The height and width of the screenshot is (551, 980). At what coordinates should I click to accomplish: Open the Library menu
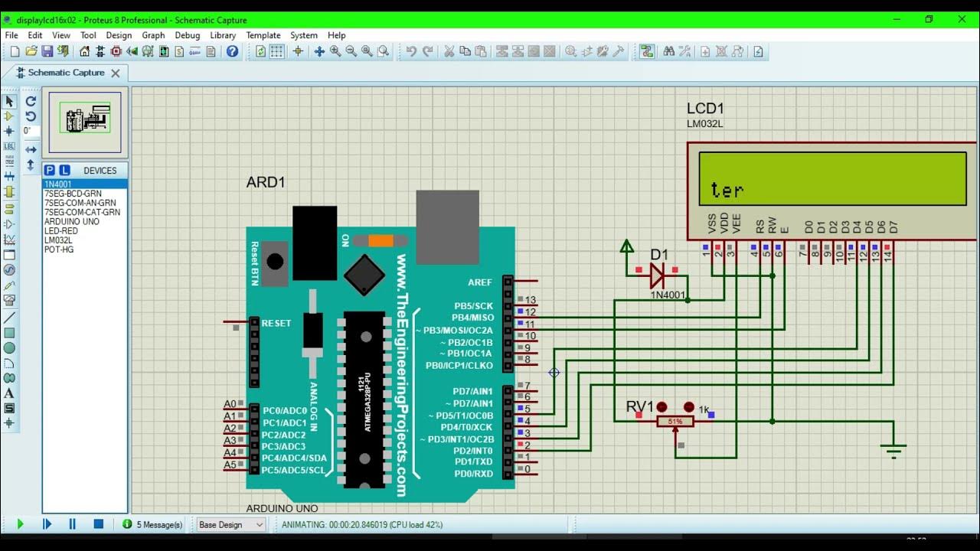point(223,35)
